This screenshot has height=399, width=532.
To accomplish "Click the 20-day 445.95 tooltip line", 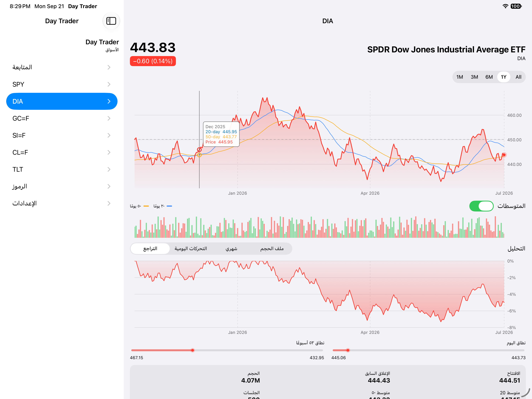I will [221, 132].
